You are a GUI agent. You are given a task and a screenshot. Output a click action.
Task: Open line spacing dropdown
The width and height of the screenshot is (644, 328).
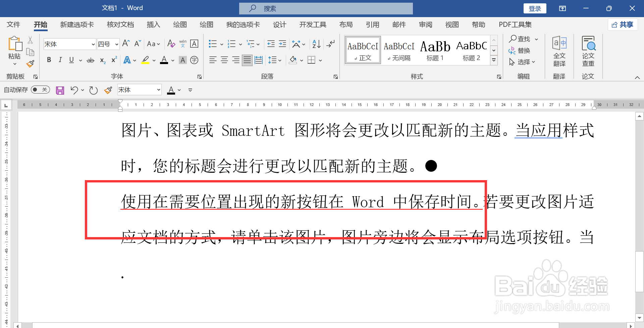click(x=275, y=60)
